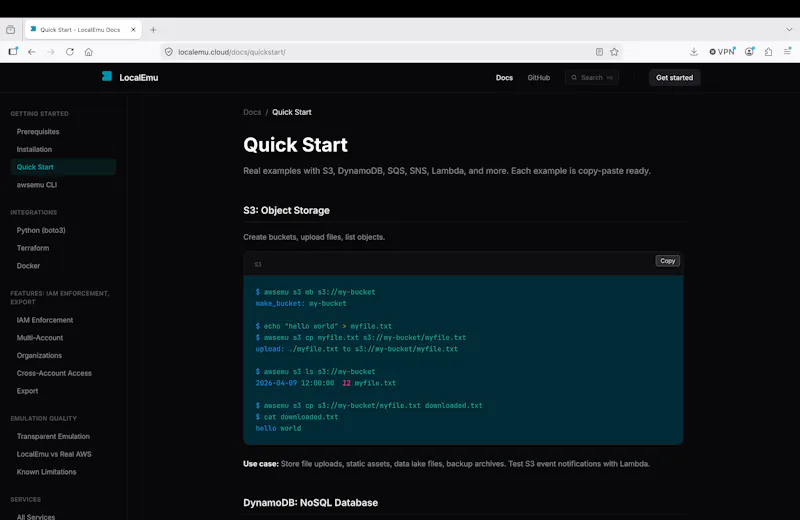Click the tab overview icon left of tabs
800x520 pixels.
[x=11, y=30]
